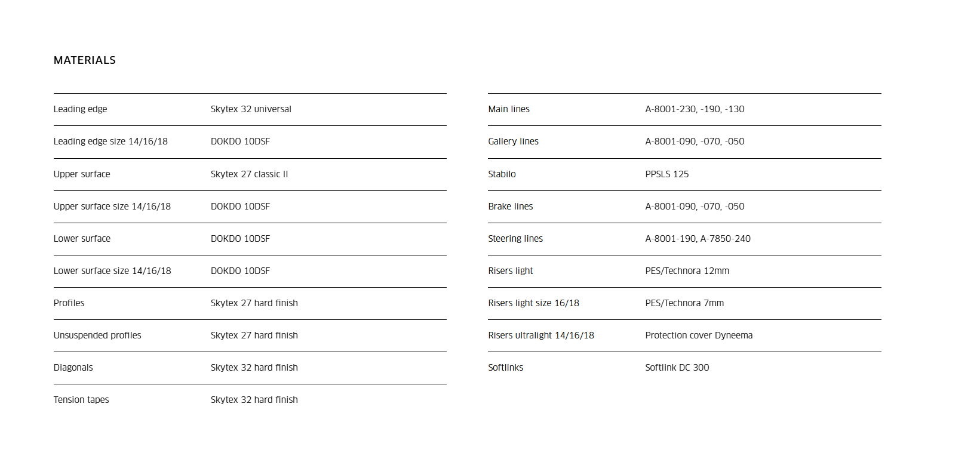Screen dimensions: 980x459
Task: Click the 'Unsuspended profiles' label
Action: coord(97,335)
